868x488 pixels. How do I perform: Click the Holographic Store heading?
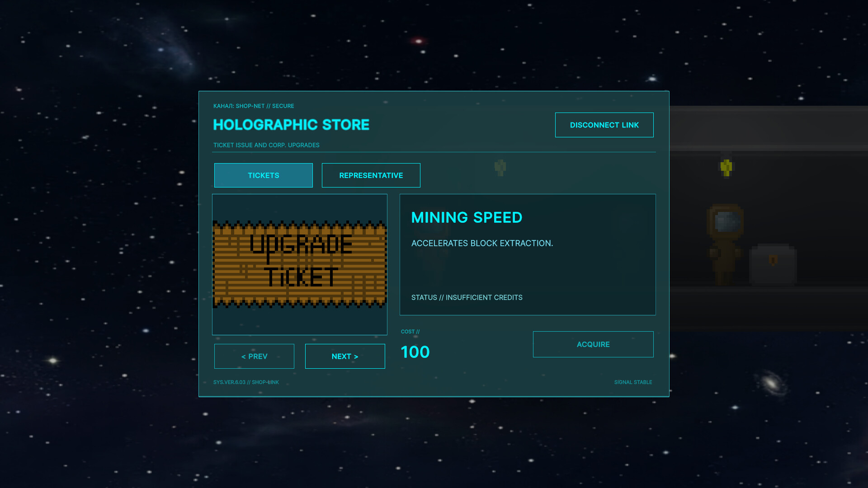[291, 125]
